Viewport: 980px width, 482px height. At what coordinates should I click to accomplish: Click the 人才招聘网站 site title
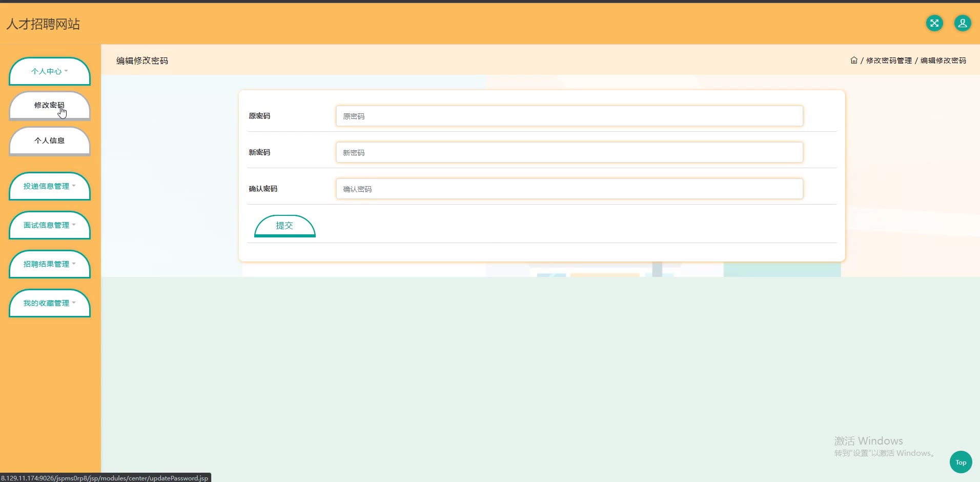[x=43, y=24]
